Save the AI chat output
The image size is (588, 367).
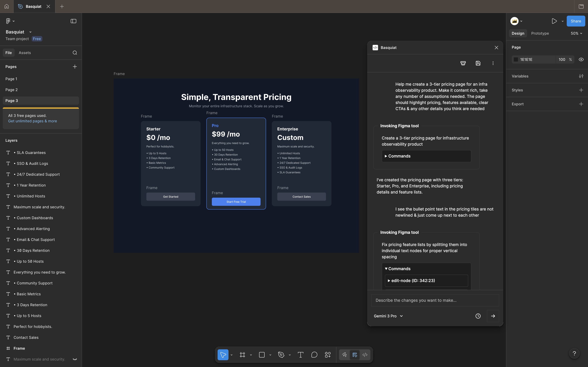coord(478,63)
